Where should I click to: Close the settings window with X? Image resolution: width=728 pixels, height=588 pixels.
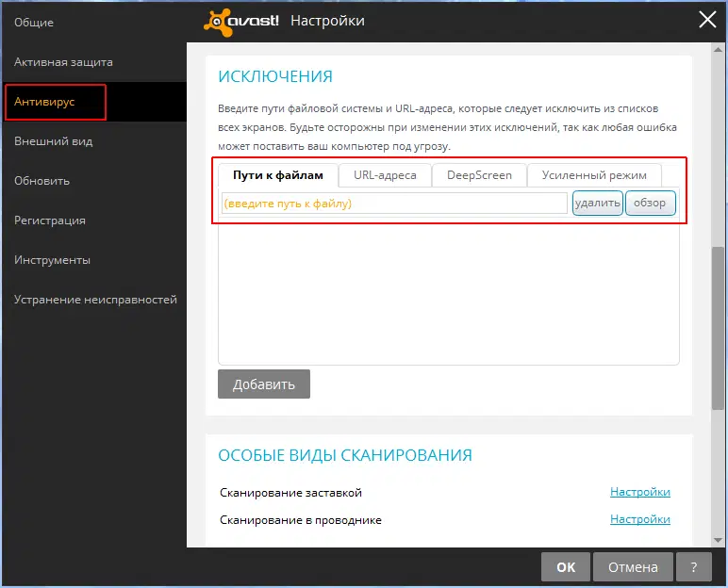coord(707,20)
